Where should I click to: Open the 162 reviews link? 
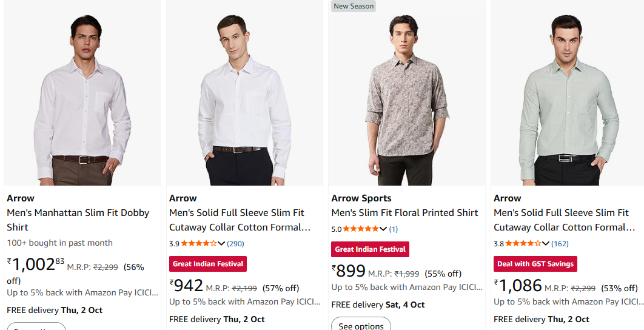[x=560, y=244]
